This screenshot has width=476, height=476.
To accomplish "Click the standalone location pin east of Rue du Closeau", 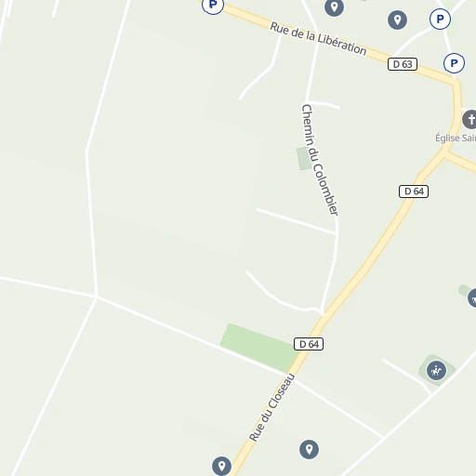I will (309, 449).
